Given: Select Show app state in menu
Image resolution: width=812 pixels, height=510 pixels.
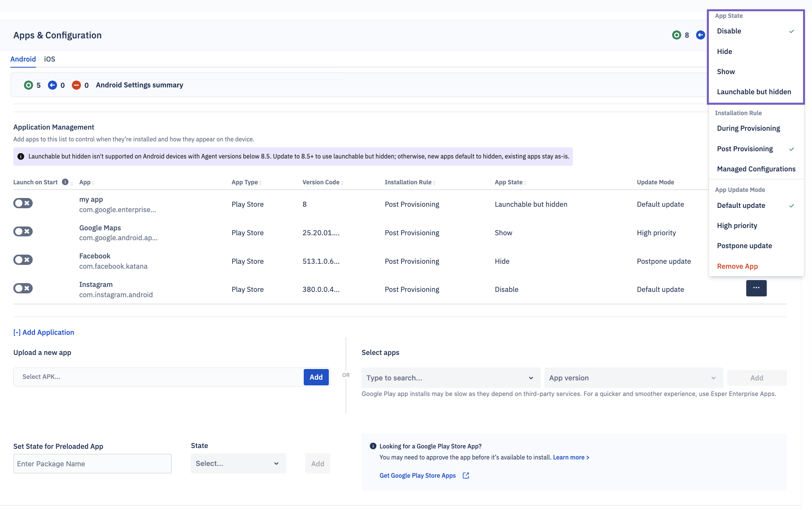Looking at the screenshot, I should pos(756,71).
